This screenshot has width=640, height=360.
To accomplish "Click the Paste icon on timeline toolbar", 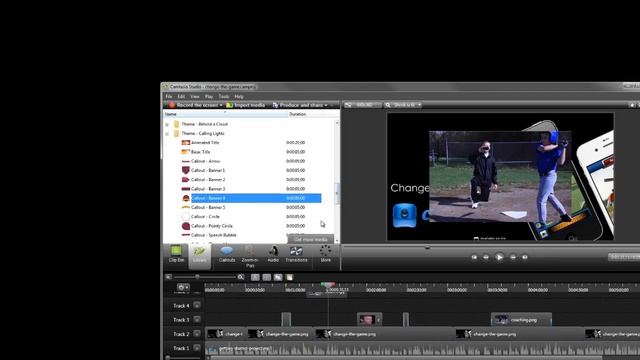I will point(289,277).
